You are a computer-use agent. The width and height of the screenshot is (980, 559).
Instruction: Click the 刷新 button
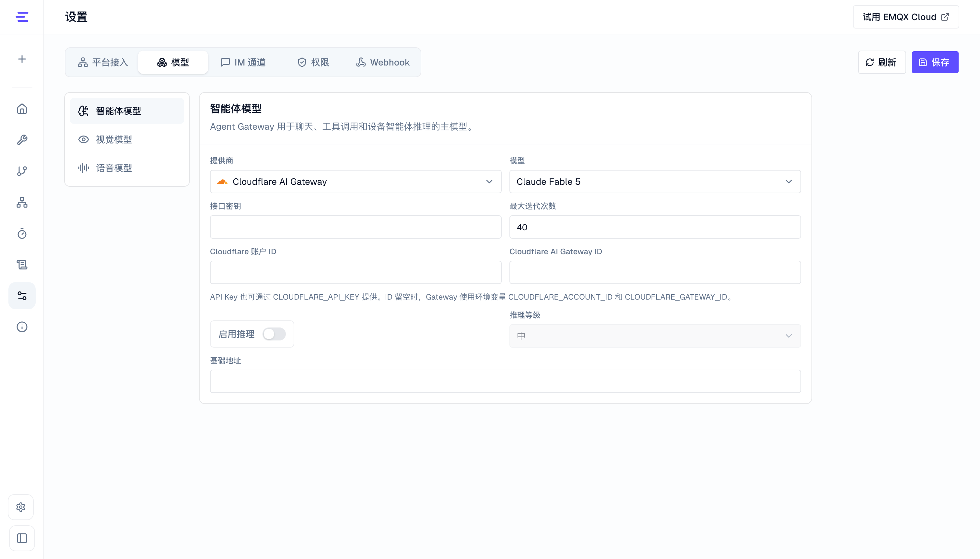tap(882, 62)
